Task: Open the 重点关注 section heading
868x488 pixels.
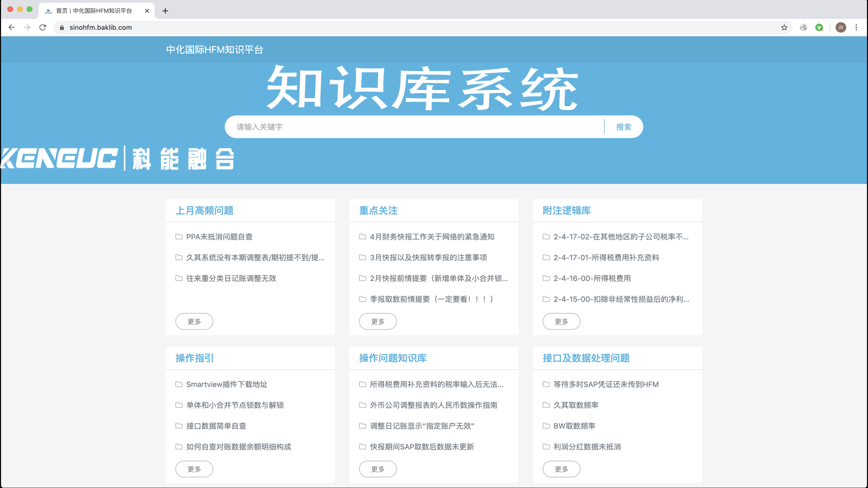Action: [x=378, y=210]
